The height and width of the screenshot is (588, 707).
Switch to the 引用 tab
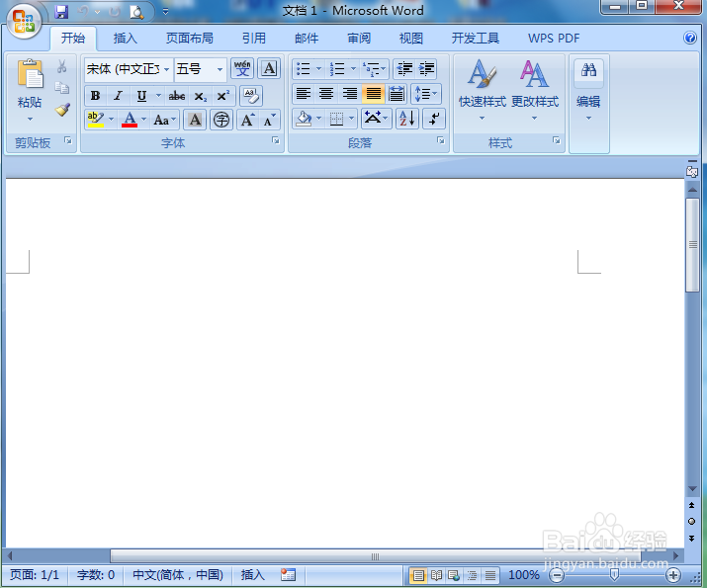coord(254,39)
